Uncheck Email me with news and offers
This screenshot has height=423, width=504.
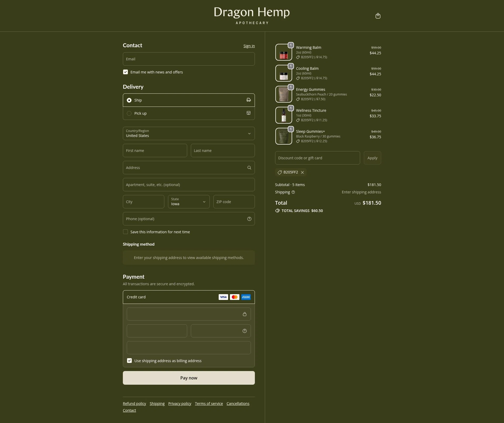point(125,72)
